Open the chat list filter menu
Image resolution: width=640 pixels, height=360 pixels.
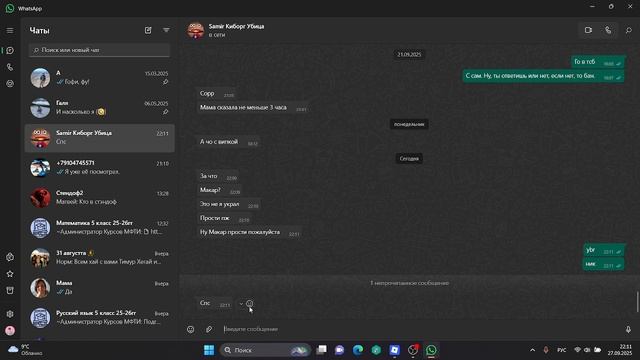point(166,30)
